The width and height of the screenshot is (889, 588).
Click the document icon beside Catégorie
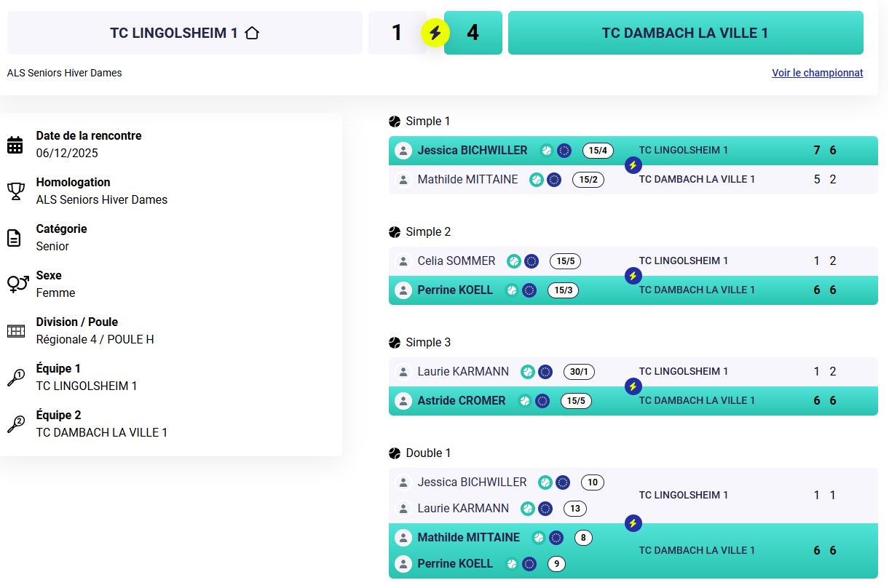coord(15,238)
